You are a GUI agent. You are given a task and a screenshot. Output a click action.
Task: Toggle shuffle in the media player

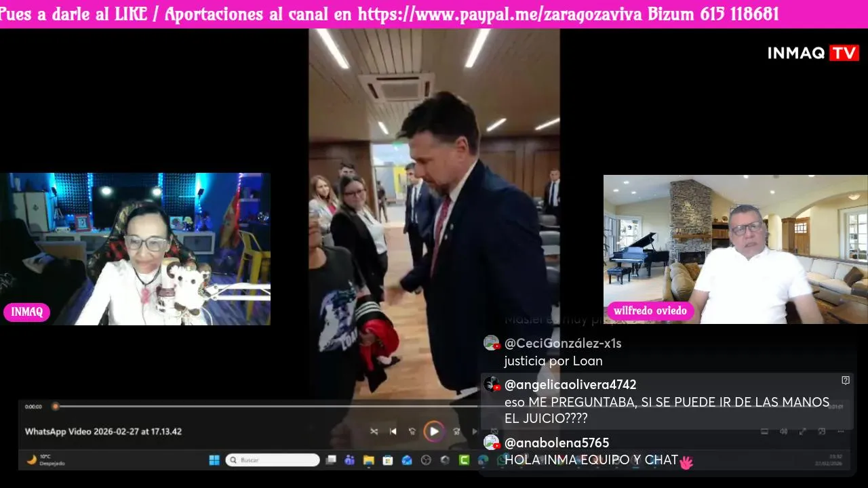coord(374,431)
